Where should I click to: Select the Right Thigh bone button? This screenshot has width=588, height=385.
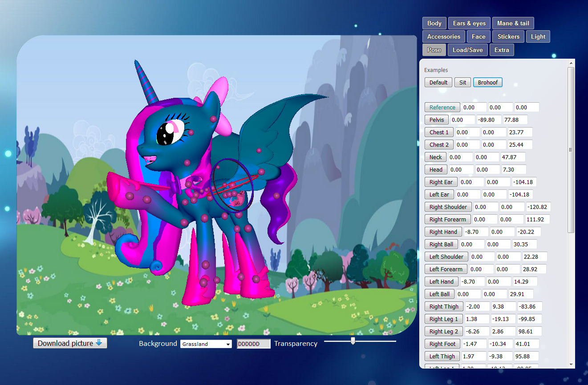[444, 306]
